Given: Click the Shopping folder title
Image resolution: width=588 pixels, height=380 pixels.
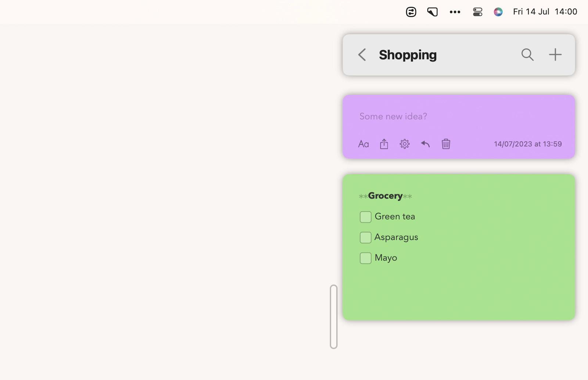Looking at the screenshot, I should (408, 55).
